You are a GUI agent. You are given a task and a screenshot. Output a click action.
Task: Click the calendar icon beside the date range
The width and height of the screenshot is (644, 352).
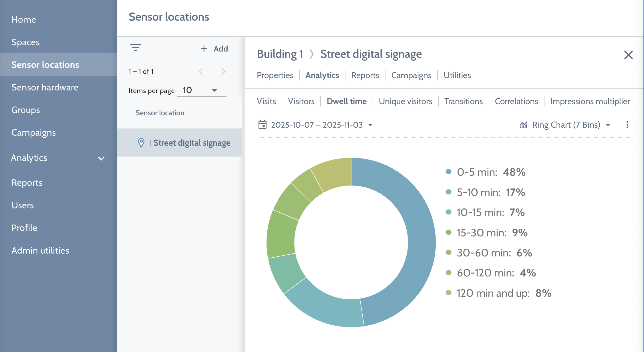pos(262,125)
